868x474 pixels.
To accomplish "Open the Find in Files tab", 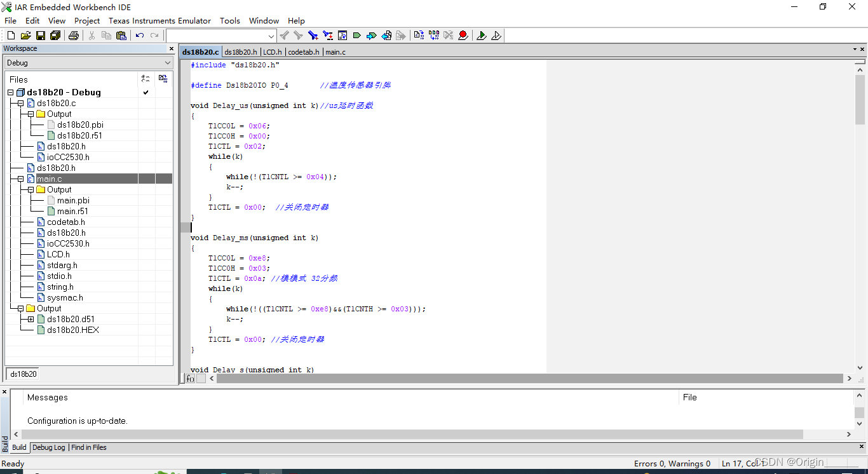I will (x=89, y=447).
